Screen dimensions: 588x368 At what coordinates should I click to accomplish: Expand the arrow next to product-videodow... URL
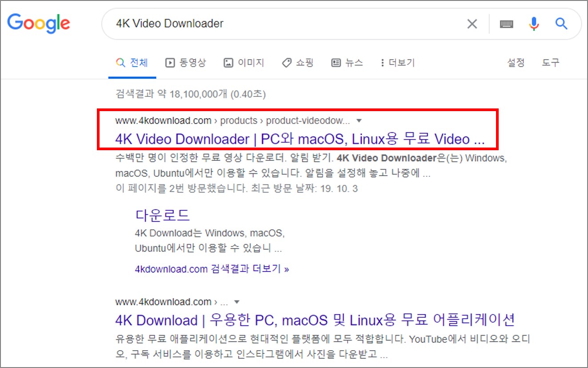(x=359, y=120)
